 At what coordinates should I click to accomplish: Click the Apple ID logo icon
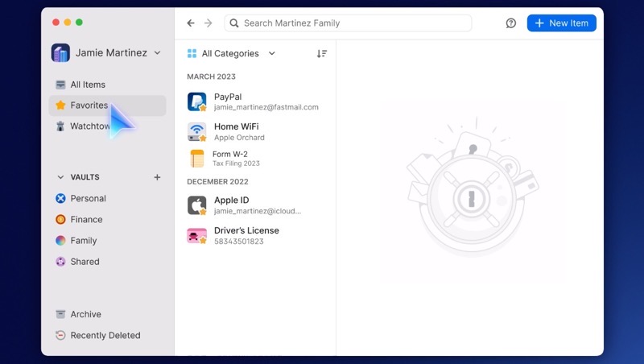(x=196, y=205)
